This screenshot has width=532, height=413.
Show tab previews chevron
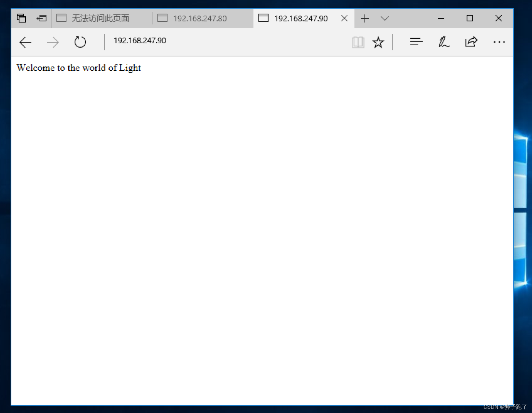[x=385, y=18]
